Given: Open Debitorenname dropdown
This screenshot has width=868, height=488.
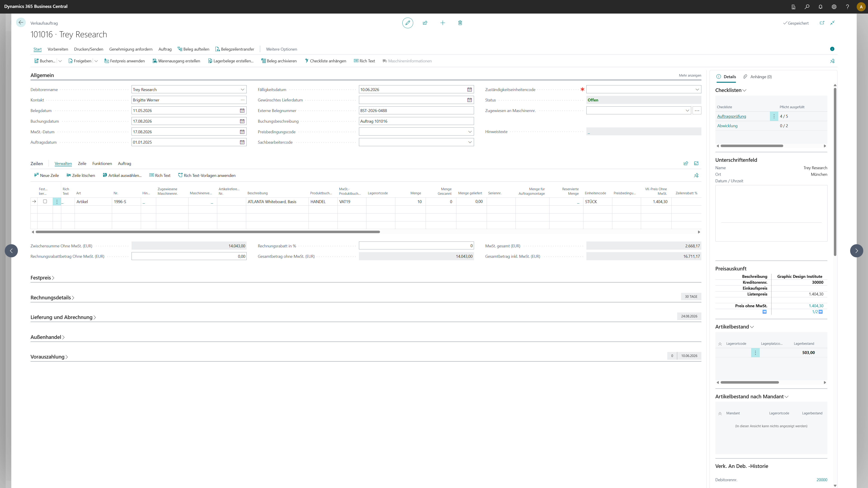Looking at the screenshot, I should click(242, 90).
